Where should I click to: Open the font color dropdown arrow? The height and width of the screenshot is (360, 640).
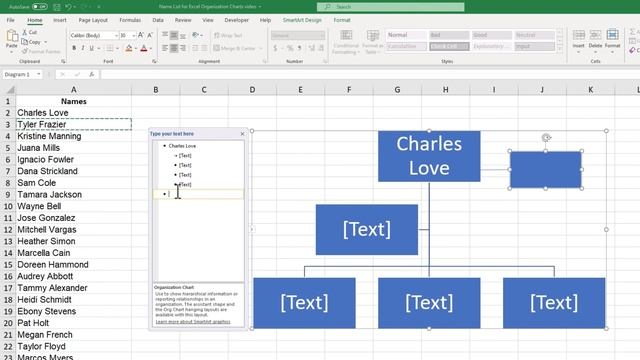(151, 49)
